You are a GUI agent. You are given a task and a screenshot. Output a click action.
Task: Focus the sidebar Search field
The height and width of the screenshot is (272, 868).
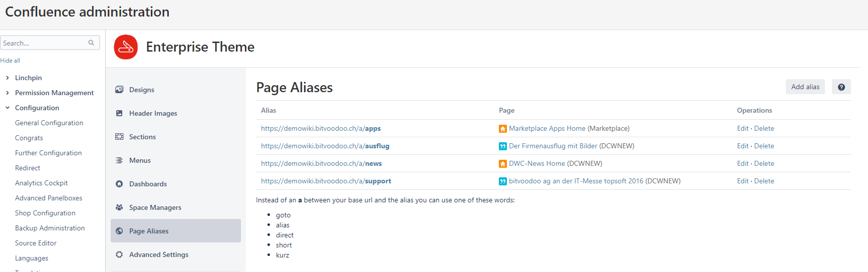pyautogui.click(x=44, y=43)
